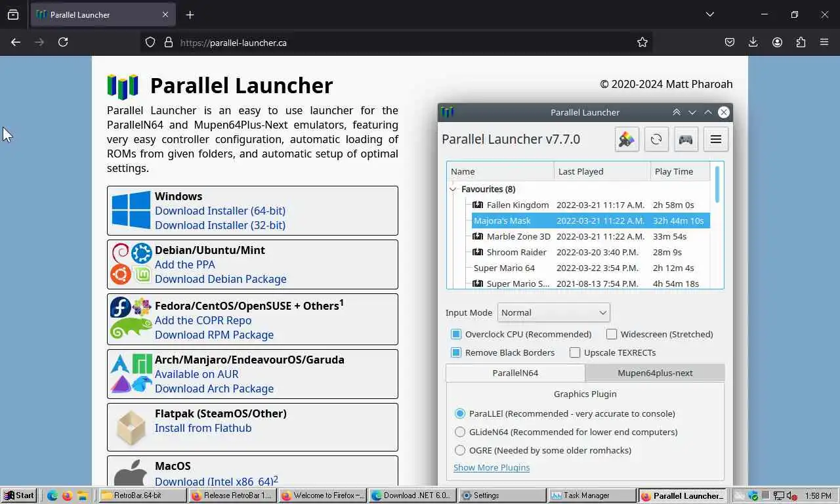
Task: Click the Windows logo icon
Action: (131, 210)
